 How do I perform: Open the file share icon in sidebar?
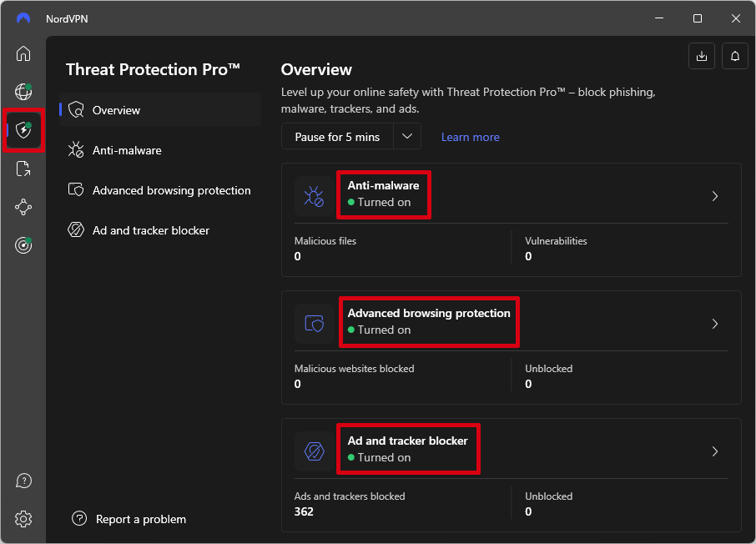click(x=23, y=169)
